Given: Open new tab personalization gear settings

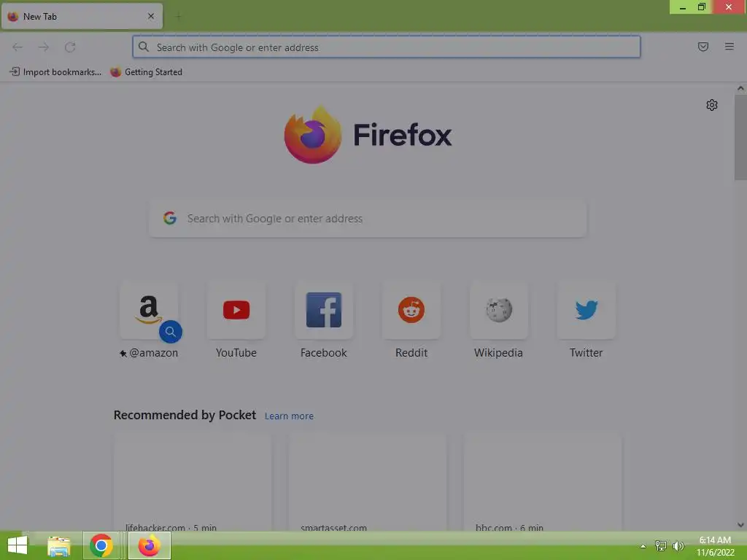Looking at the screenshot, I should (x=712, y=105).
